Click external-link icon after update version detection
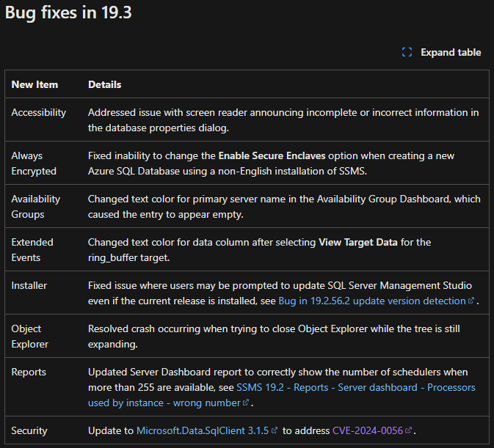Viewport: 494px width, 448px height. point(472,301)
